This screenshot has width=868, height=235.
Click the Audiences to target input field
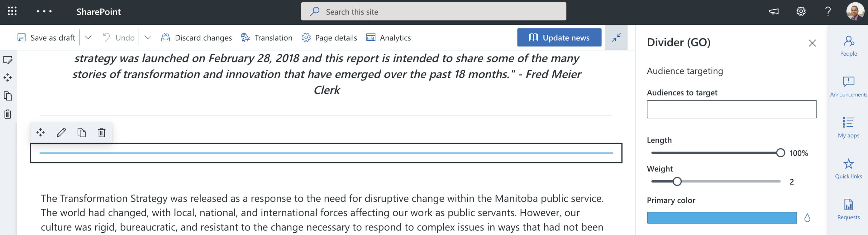click(x=731, y=109)
